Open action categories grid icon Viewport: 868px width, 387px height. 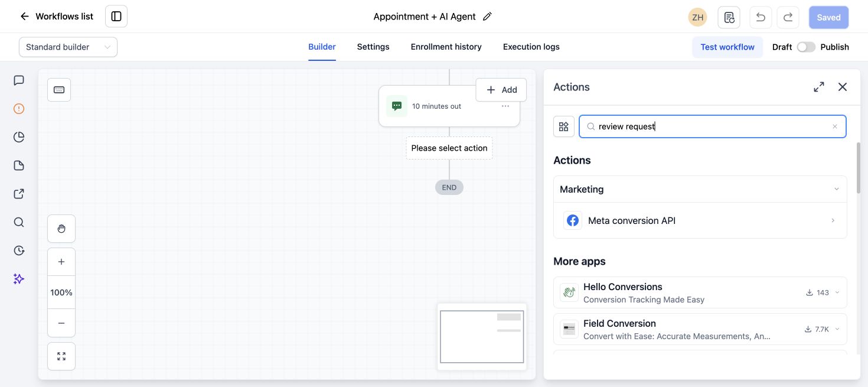564,126
